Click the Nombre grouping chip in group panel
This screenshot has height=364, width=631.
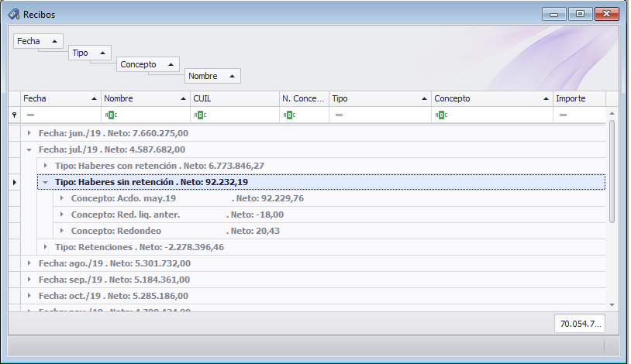[212, 76]
